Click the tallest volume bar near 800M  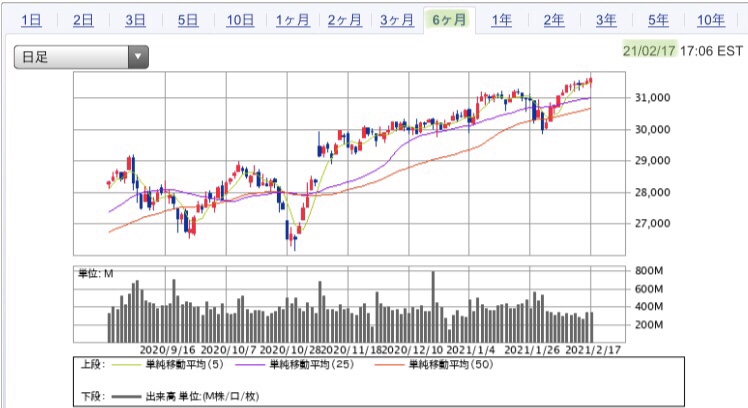pyautogui.click(x=433, y=307)
